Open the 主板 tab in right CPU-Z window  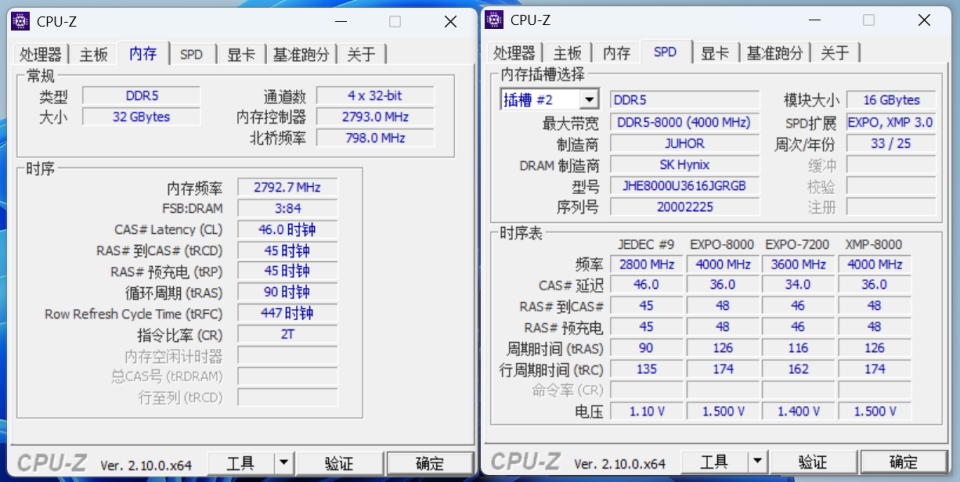567,53
